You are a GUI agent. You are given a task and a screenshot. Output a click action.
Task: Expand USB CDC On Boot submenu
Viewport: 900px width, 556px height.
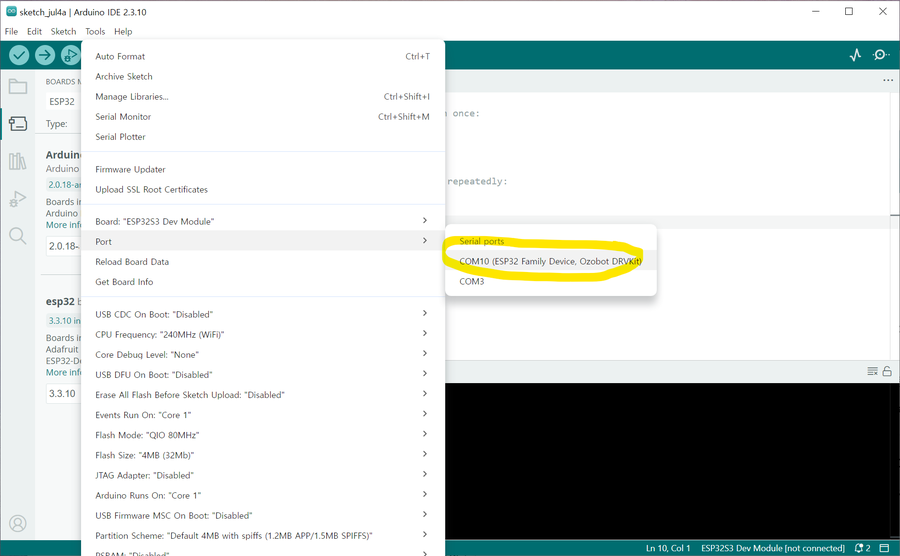tap(263, 314)
